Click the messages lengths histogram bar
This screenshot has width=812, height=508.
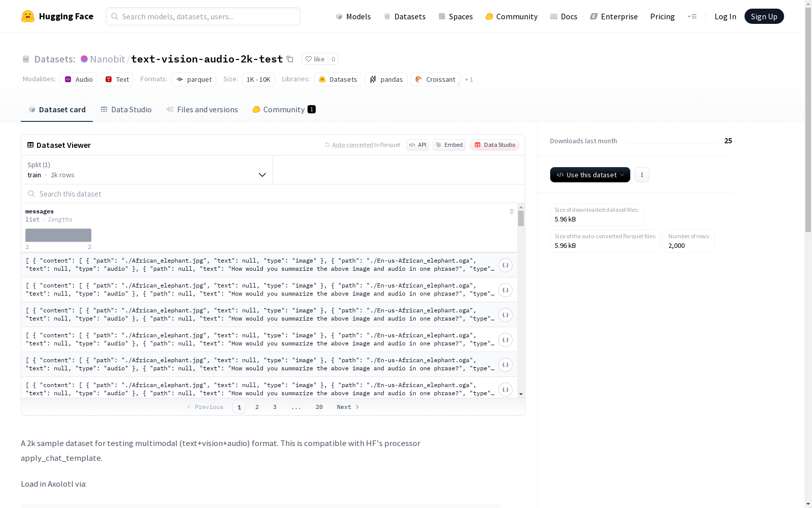[x=58, y=235]
